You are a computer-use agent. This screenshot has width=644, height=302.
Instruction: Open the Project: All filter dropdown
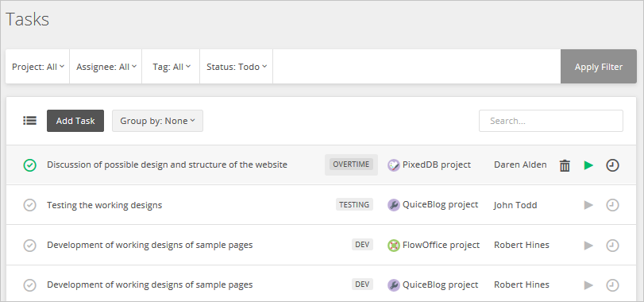pyautogui.click(x=38, y=67)
